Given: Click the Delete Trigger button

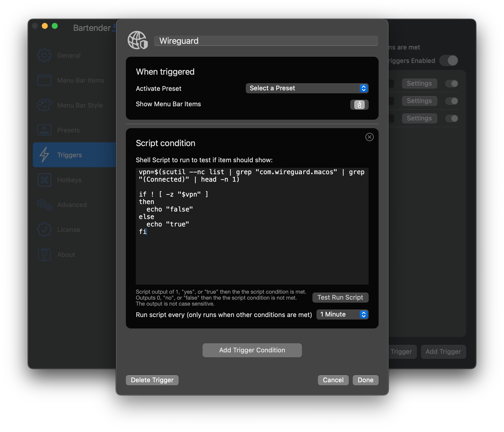Looking at the screenshot, I should point(152,380).
